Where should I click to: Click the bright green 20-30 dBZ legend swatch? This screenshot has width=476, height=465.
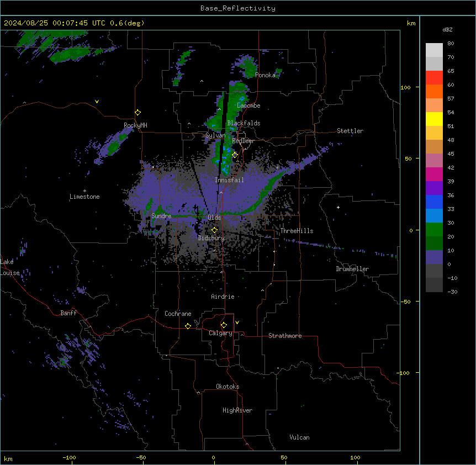tap(434, 230)
